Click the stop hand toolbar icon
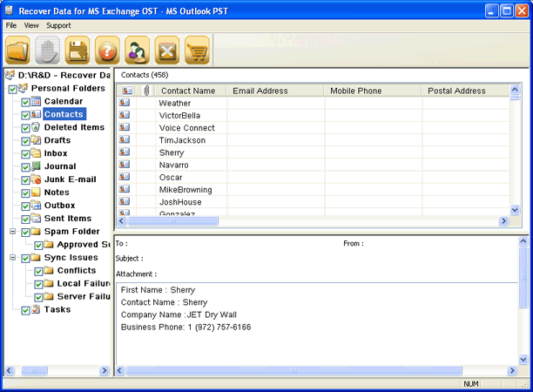The image size is (533, 392). 48,51
